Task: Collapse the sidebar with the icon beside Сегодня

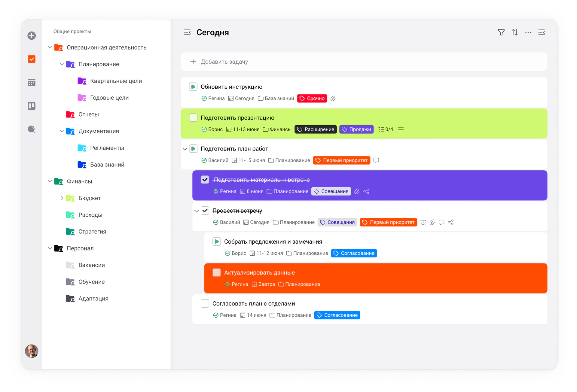Action: pyautogui.click(x=187, y=32)
